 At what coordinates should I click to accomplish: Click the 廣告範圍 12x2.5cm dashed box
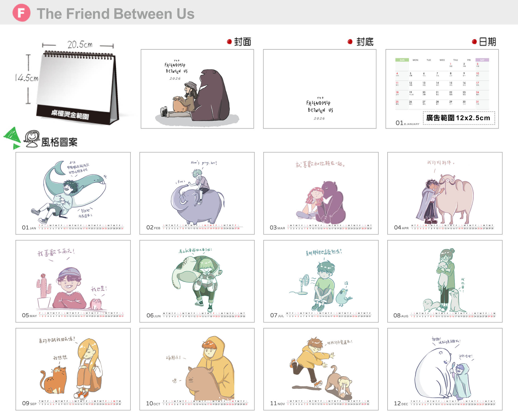coord(459,118)
